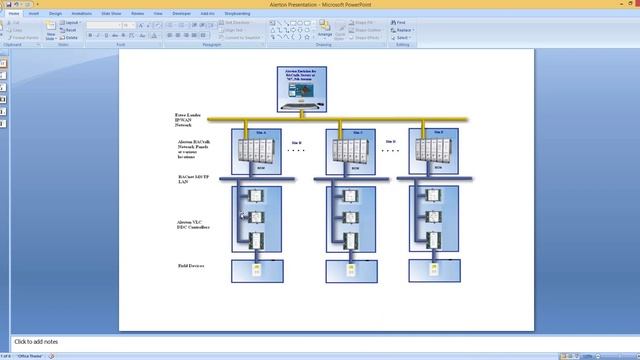Switch to the Design tab

click(x=55, y=13)
